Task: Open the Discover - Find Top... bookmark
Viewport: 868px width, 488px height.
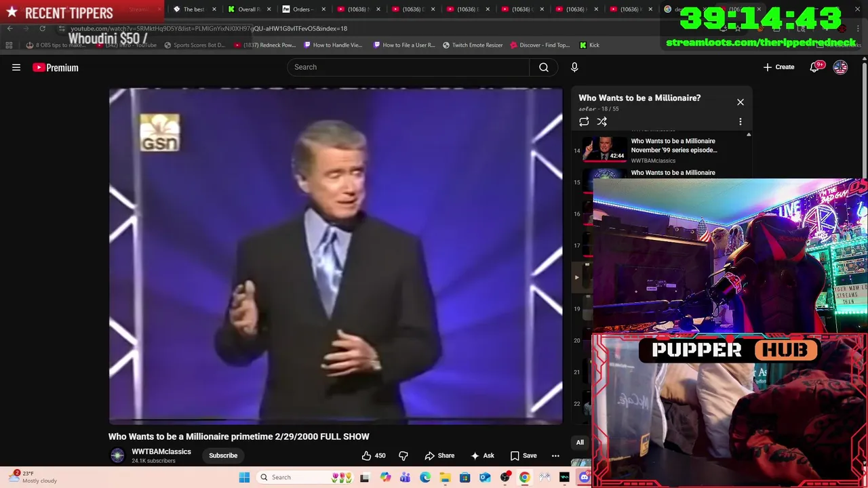Action: (539, 45)
